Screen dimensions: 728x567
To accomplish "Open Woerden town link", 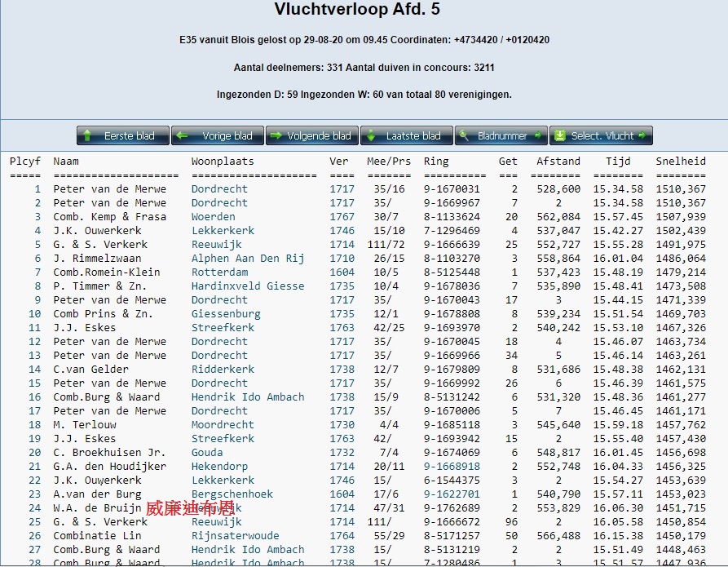I will click(214, 216).
